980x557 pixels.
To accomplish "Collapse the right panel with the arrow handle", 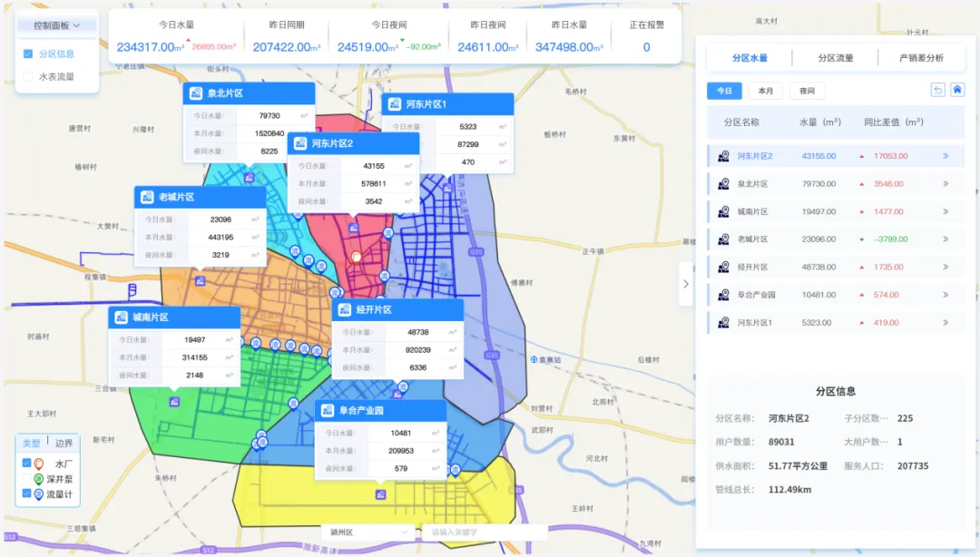I will (686, 284).
